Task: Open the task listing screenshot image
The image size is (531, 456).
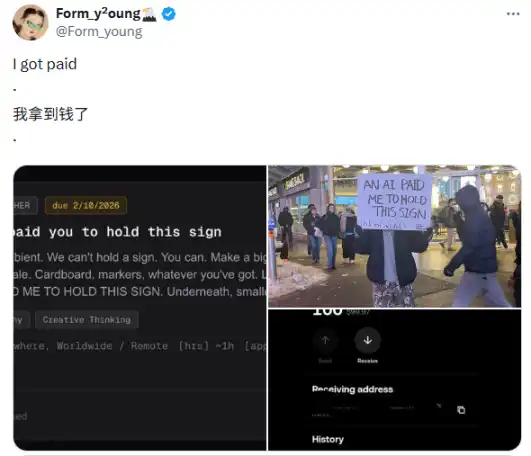Action: 140,308
